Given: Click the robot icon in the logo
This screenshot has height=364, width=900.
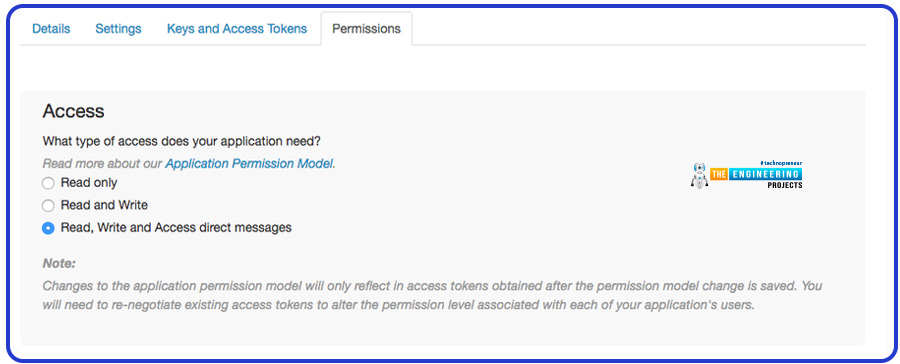Looking at the screenshot, I should click(699, 176).
